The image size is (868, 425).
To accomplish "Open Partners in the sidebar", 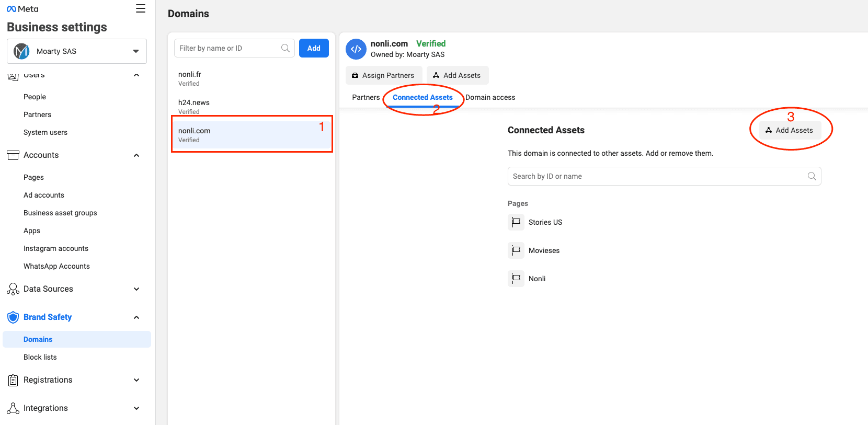I will 37,114.
